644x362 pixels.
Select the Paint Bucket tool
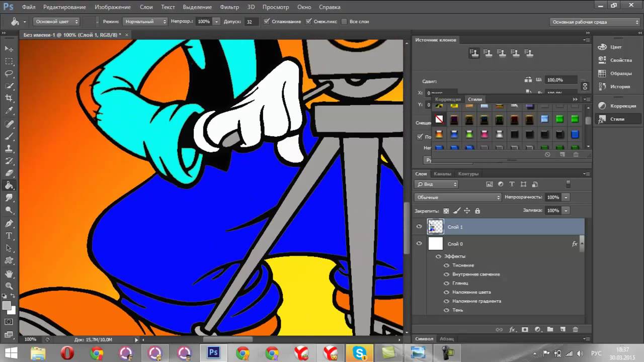9,186
